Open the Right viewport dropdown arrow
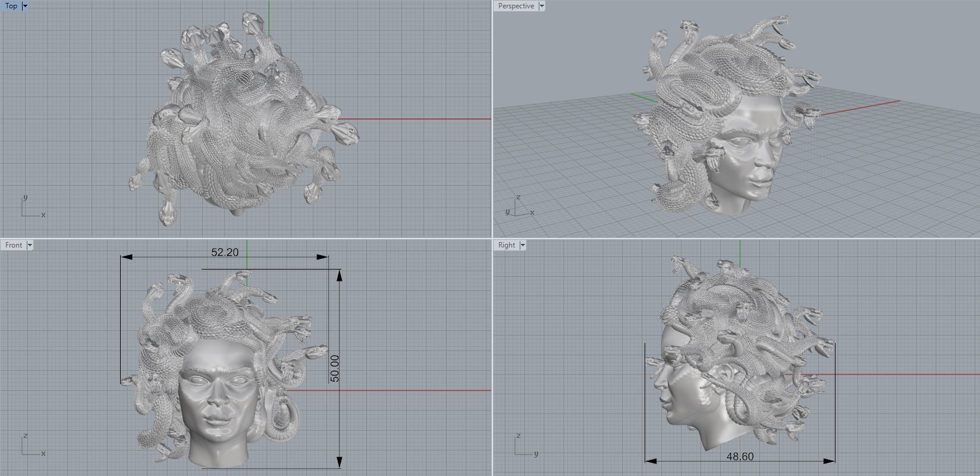The image size is (980, 476). 523,245
